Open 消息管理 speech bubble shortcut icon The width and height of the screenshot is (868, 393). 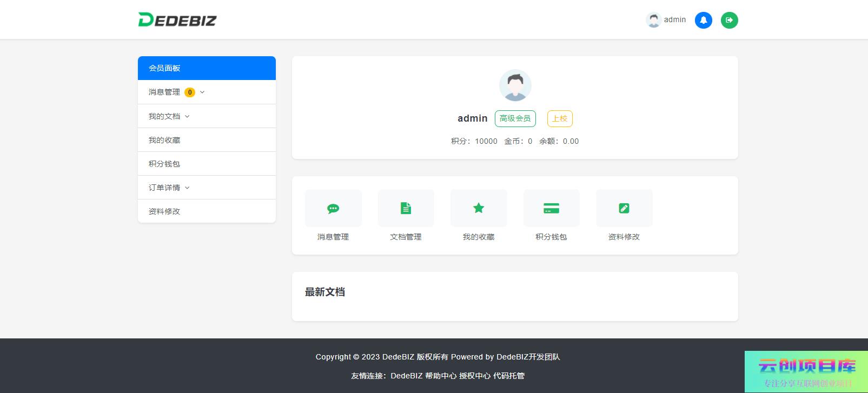[x=333, y=209]
